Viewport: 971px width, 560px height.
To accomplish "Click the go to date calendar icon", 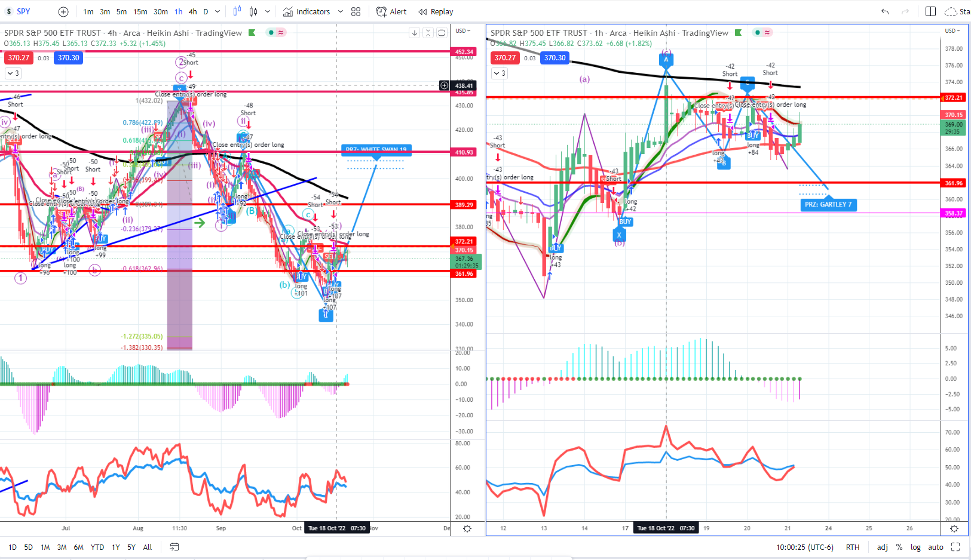I will [x=174, y=547].
